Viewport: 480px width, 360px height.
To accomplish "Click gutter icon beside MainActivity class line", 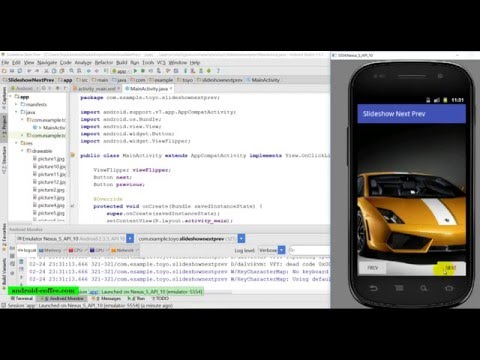I will coord(72,155).
